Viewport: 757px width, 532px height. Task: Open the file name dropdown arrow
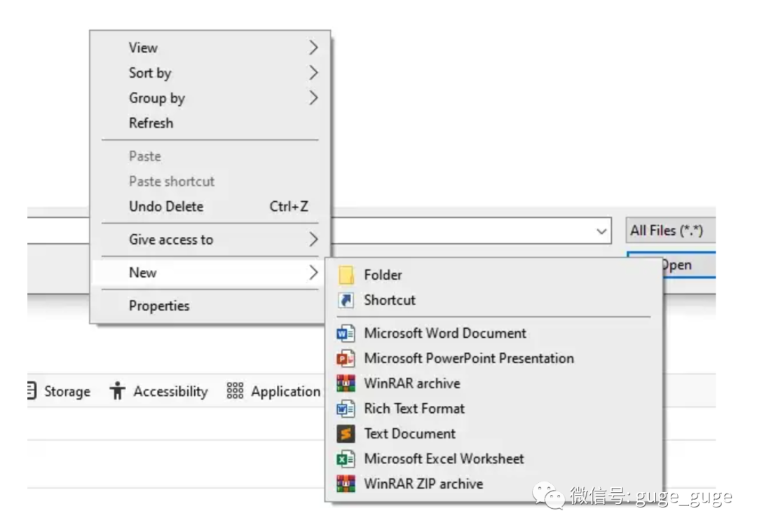pyautogui.click(x=601, y=231)
